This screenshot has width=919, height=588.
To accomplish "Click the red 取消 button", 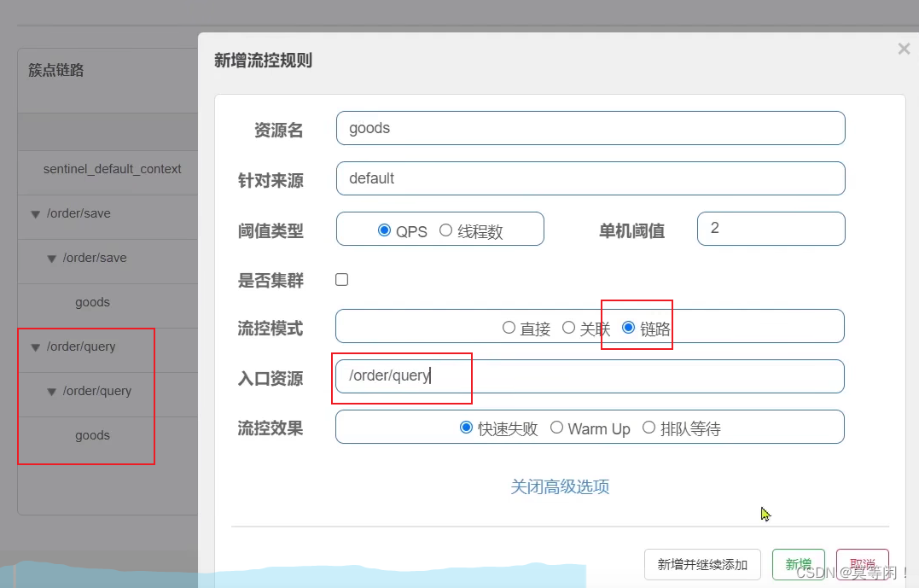I will coord(862,564).
